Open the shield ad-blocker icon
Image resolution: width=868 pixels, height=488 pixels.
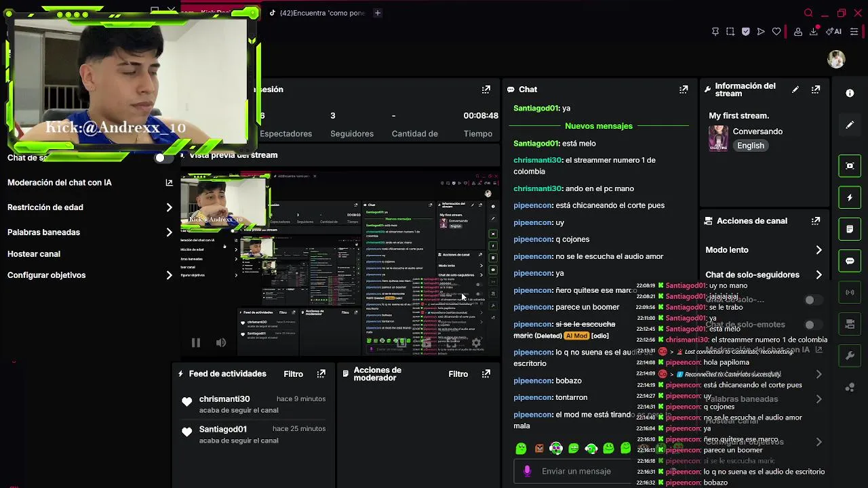coord(745,32)
